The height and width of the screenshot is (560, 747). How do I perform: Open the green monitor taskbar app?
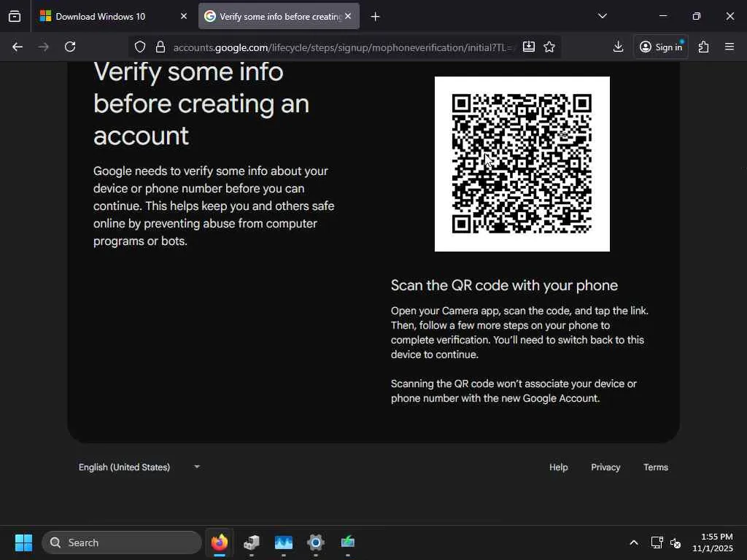(348, 542)
